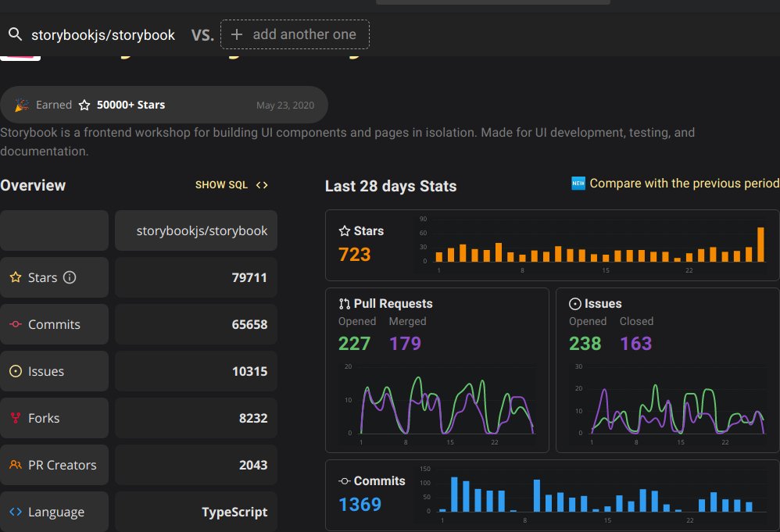Viewport: 780px width, 532px height.
Task: Click the info icon next to Stars
Action: coord(70,277)
